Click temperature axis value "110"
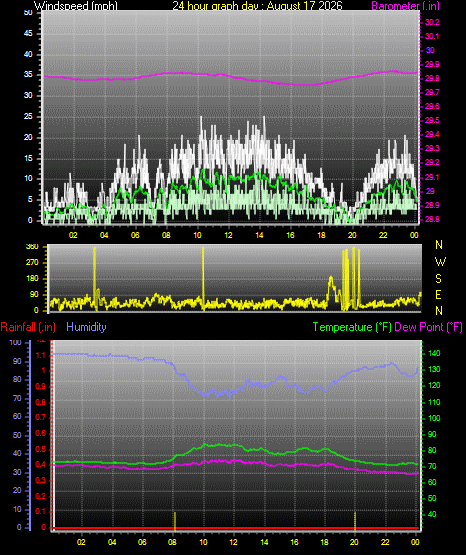 click(x=434, y=402)
